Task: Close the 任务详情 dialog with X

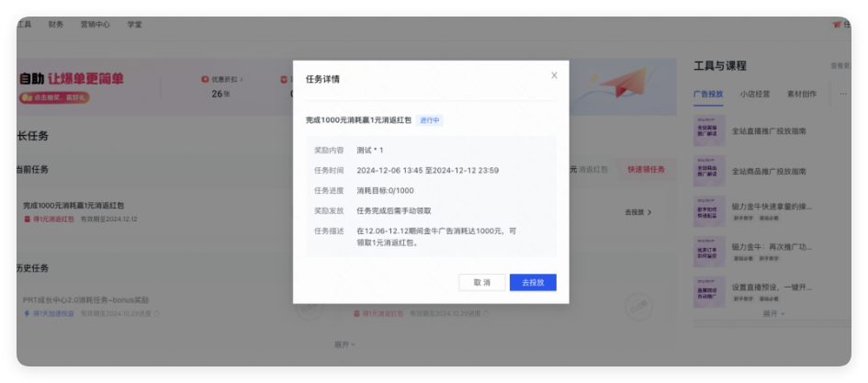Action: pyautogui.click(x=554, y=76)
